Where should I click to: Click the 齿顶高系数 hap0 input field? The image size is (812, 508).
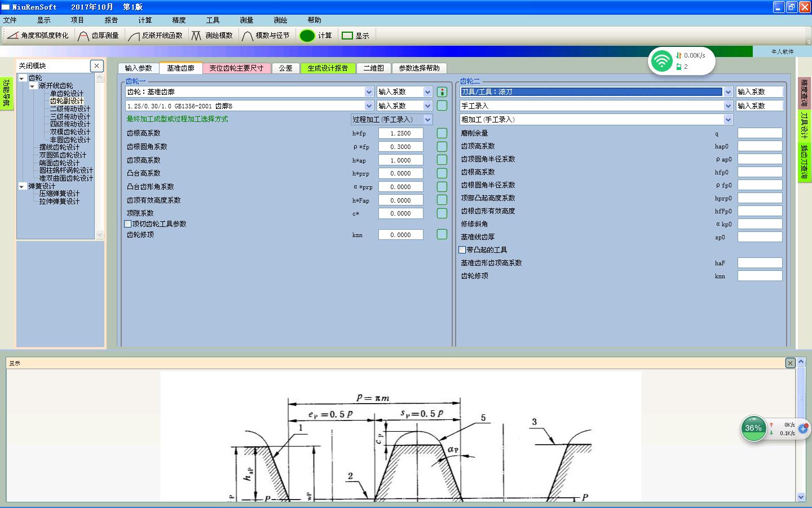[x=760, y=146]
